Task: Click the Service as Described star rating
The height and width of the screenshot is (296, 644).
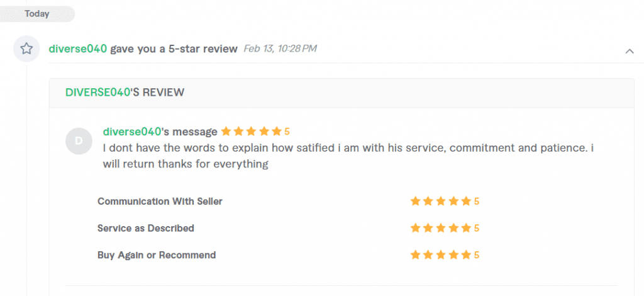Action: pos(440,228)
